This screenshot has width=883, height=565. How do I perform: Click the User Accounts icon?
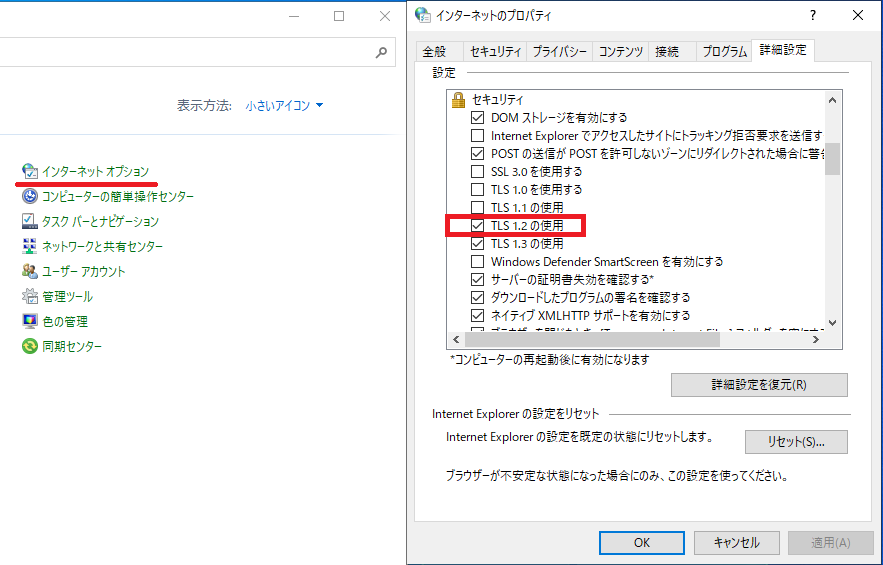(x=29, y=272)
